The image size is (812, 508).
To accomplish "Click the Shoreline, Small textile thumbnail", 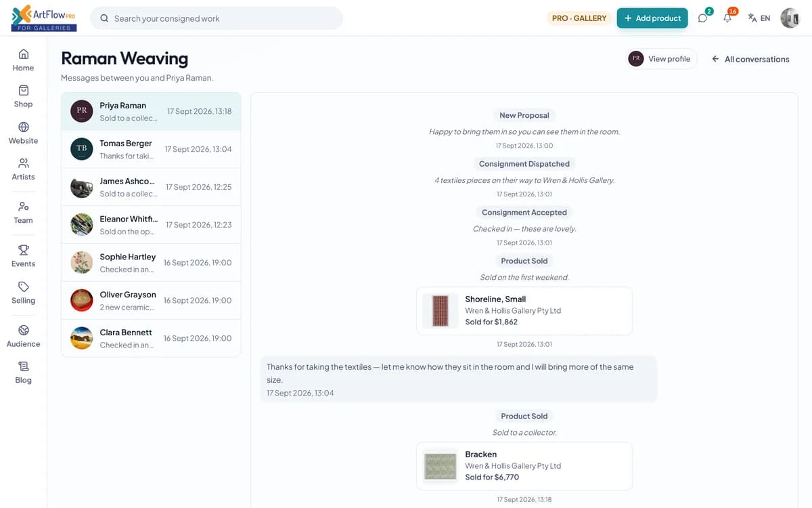I will [440, 311].
